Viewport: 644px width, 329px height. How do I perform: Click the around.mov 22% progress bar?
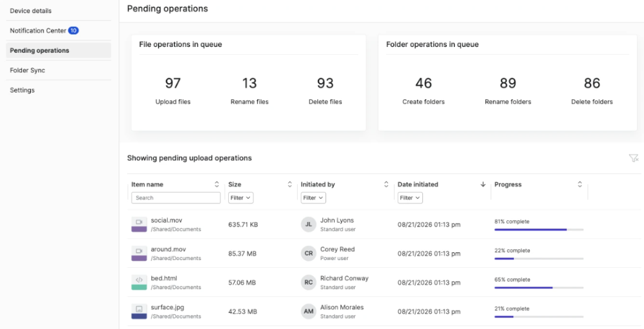tap(539, 259)
